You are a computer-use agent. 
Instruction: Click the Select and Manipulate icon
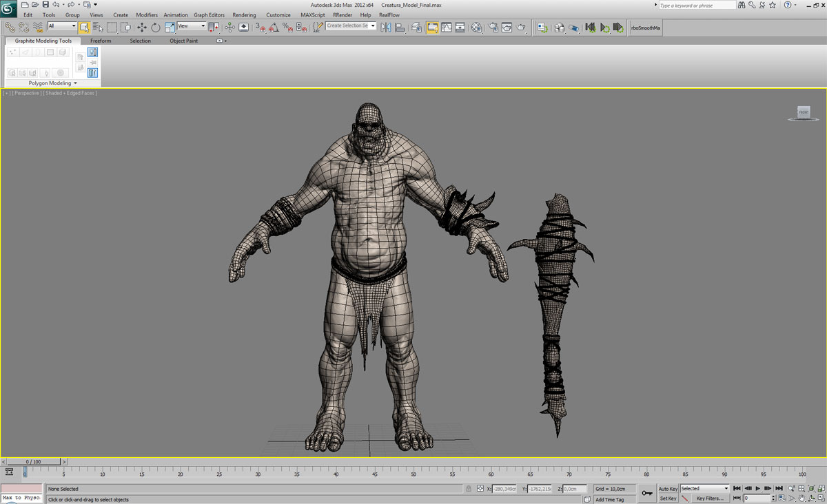[x=230, y=28]
